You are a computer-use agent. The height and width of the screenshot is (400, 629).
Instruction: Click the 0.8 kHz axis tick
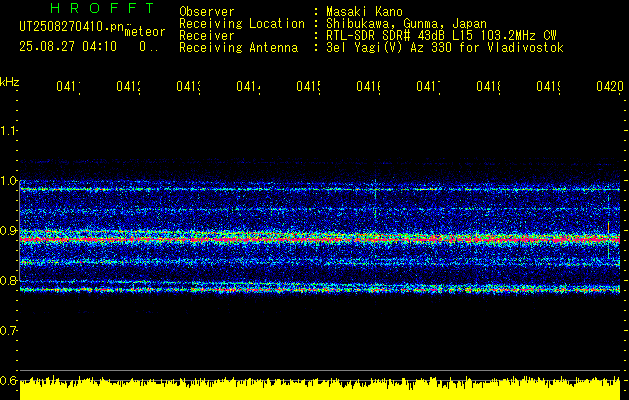point(8,280)
